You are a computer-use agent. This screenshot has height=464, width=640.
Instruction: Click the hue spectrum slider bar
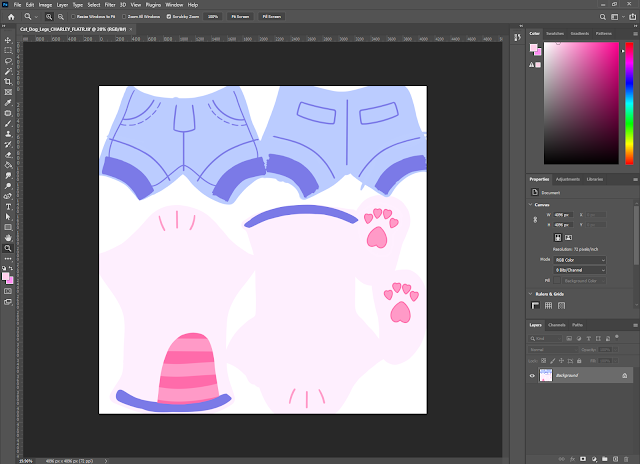click(x=629, y=103)
